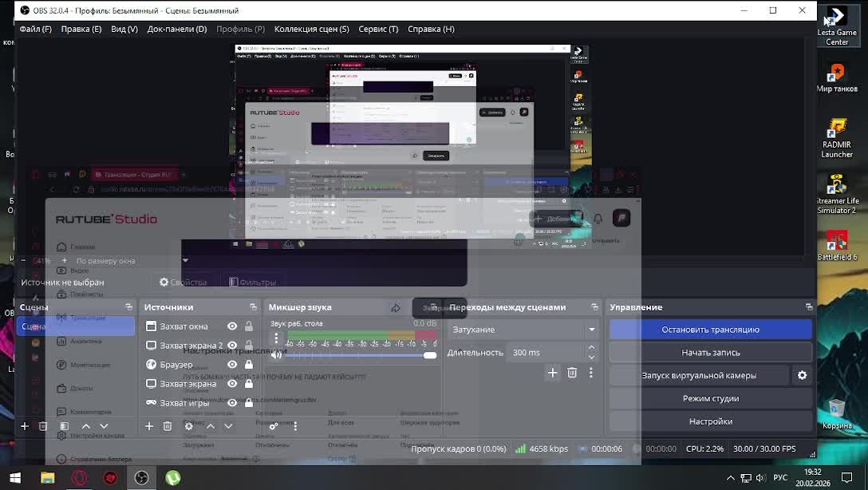Image resolution: width=868 pixels, height=490 pixels.
Task: Open the scene filters icon in Сцены toolbar
Action: coord(64,426)
